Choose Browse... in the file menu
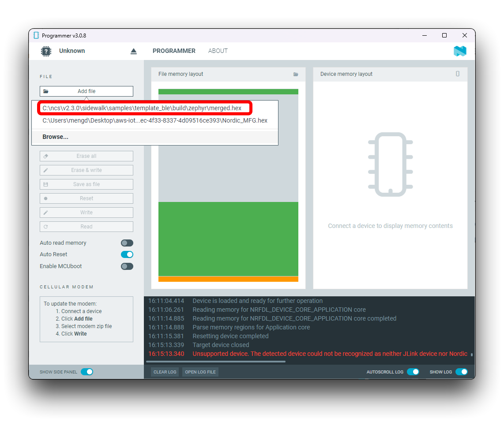 tap(56, 137)
